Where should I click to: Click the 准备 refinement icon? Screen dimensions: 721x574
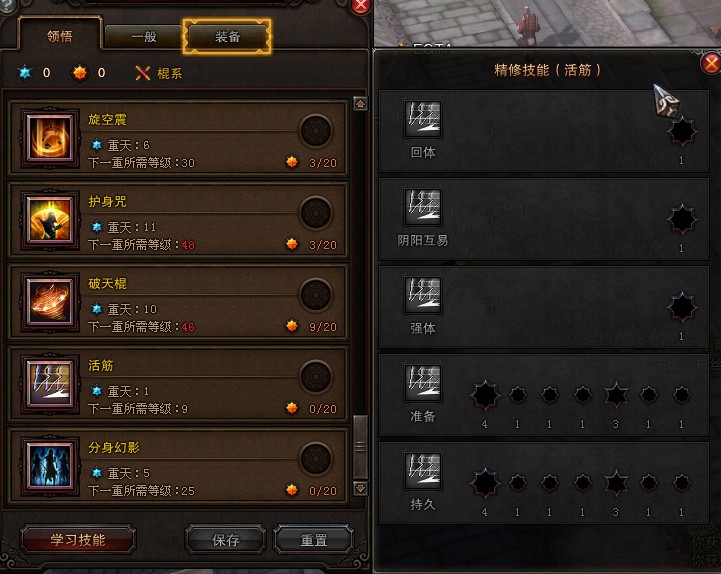423,383
